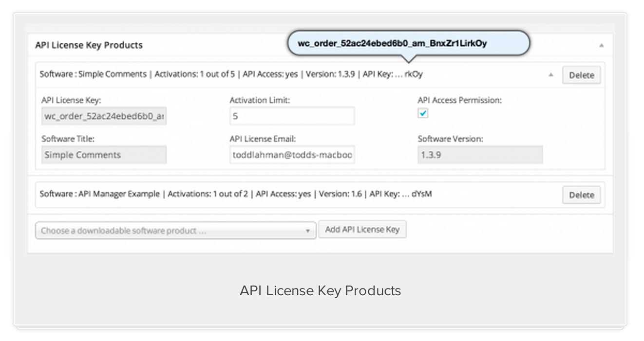The image size is (644, 341).
Task: Select the API License Key input
Action: 104,116
